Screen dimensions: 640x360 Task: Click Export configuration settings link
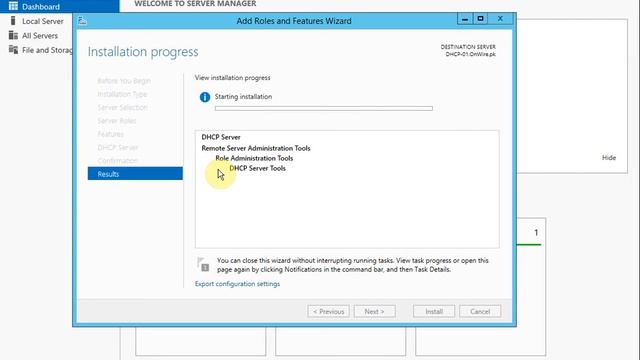click(237, 284)
